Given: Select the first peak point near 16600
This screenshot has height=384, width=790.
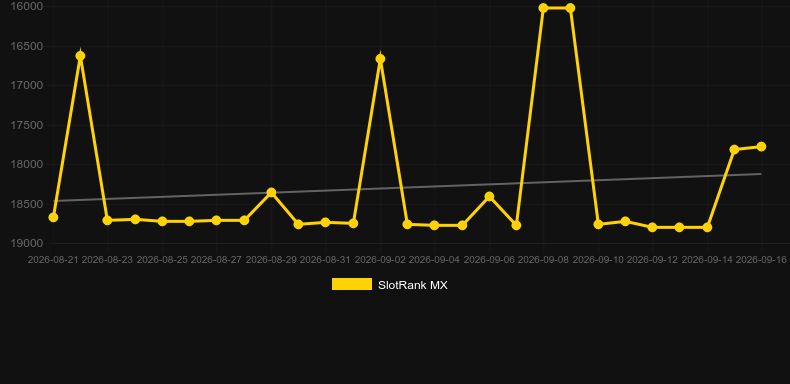Looking at the screenshot, I should [x=80, y=56].
